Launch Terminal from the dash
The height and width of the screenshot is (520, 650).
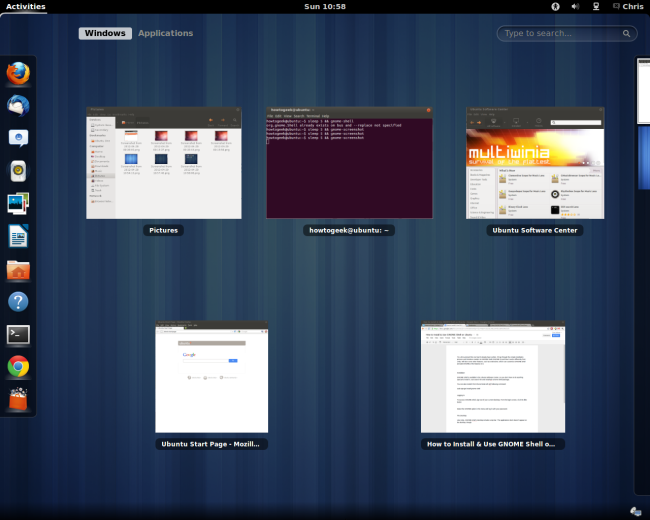18,334
